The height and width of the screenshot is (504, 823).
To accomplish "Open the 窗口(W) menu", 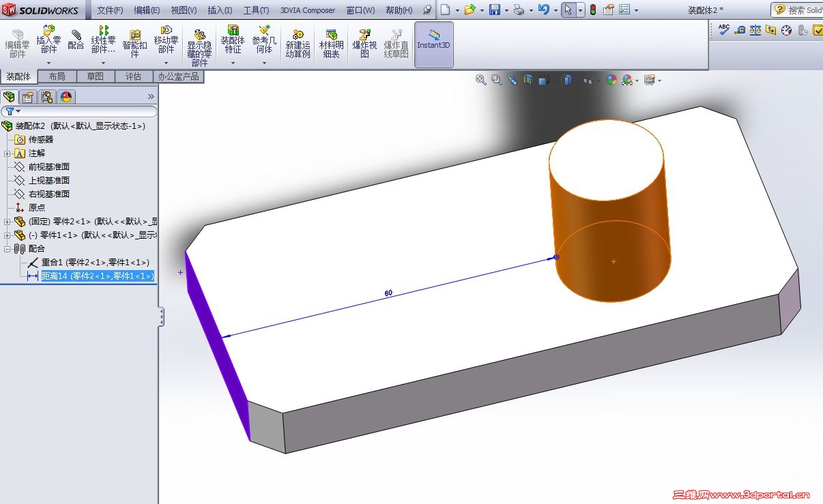I will [x=360, y=10].
